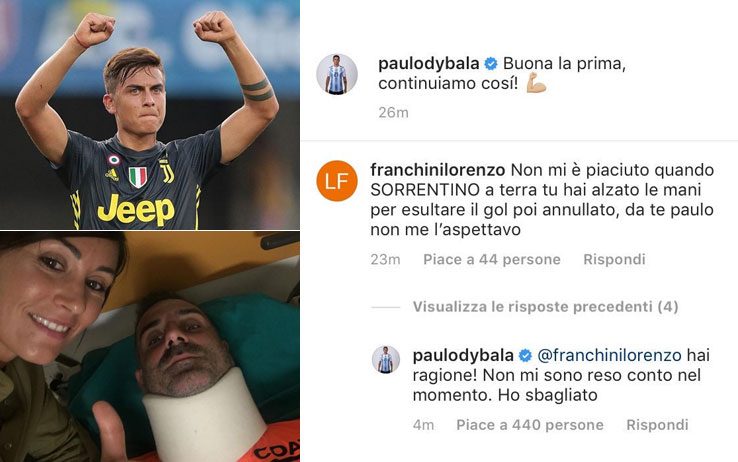
Task: Open the selfie photo with neck brace
Action: [150, 347]
